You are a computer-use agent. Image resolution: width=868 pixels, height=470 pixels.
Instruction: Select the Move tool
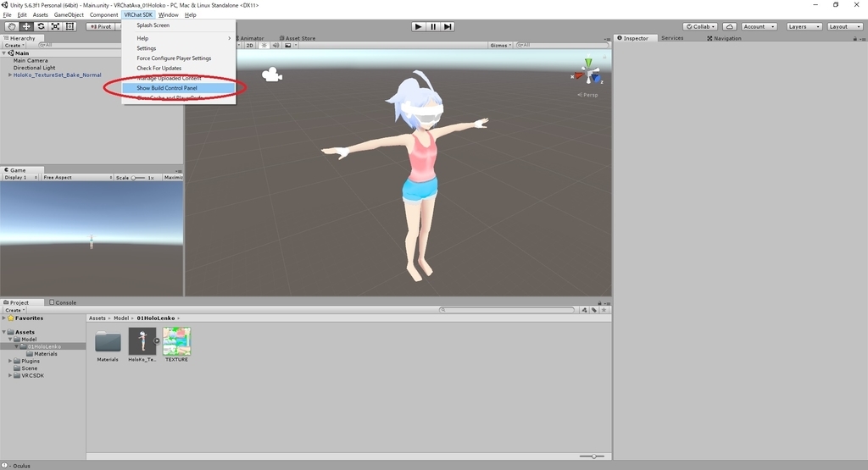[26, 26]
